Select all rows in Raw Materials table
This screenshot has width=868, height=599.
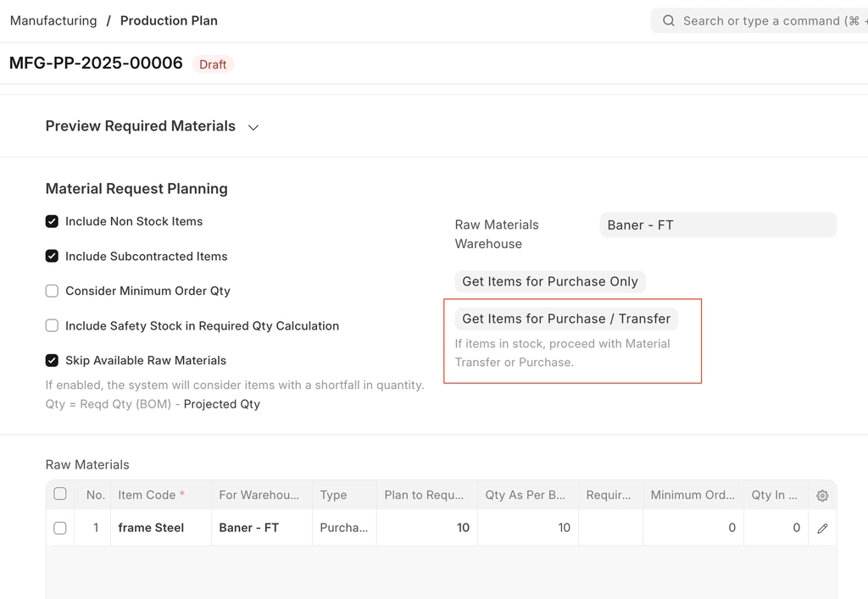tap(60, 494)
